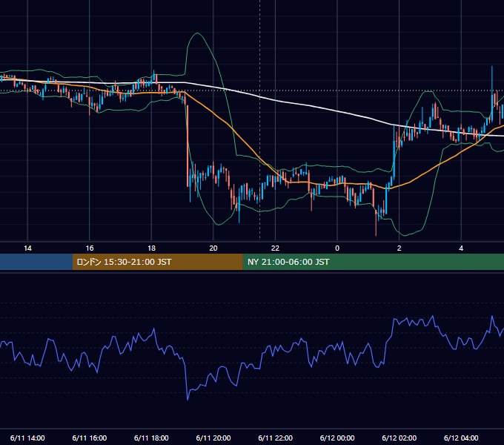
Task: Click the London 15:30-21:00 JST session band
Action: 157,262
